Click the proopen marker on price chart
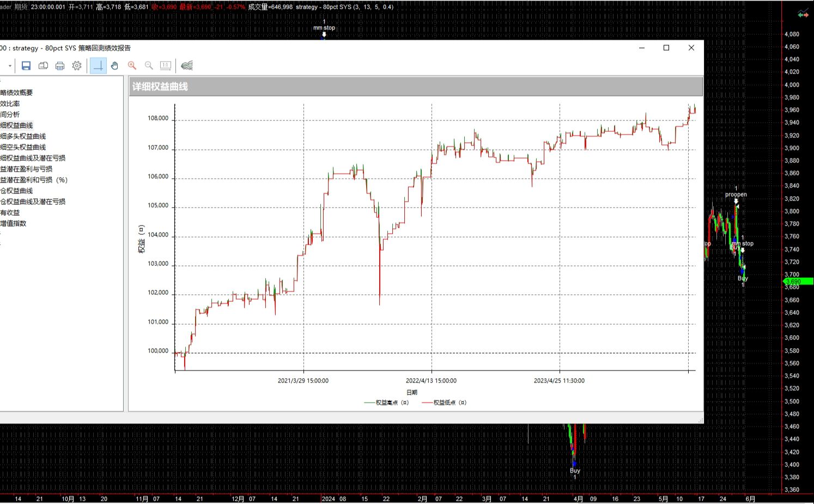The width and height of the screenshot is (814, 504). [x=736, y=195]
